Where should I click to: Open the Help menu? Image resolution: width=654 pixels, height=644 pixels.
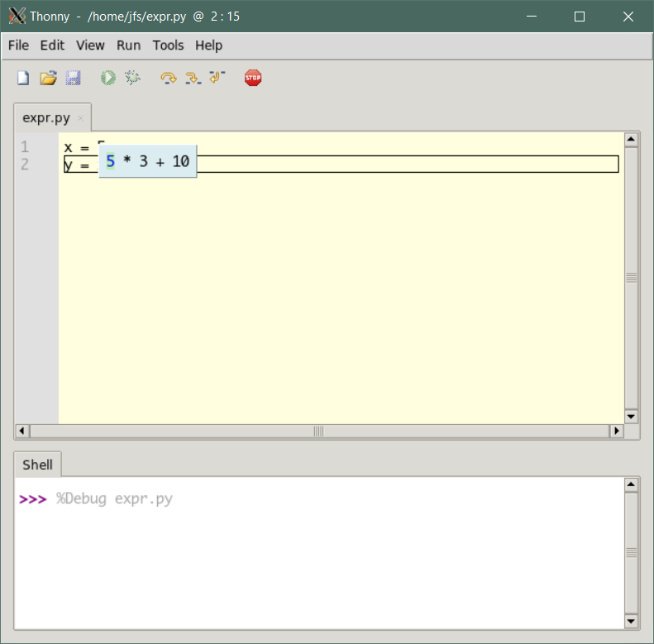click(x=208, y=45)
